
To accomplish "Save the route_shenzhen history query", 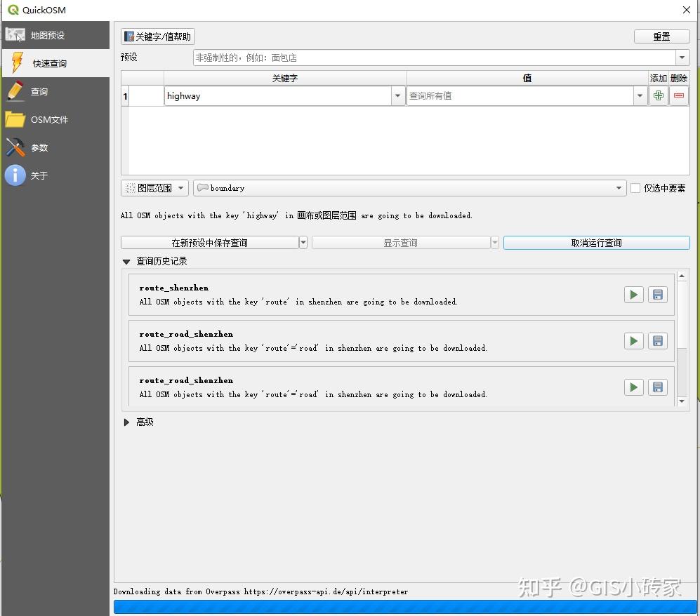I will pyautogui.click(x=658, y=295).
